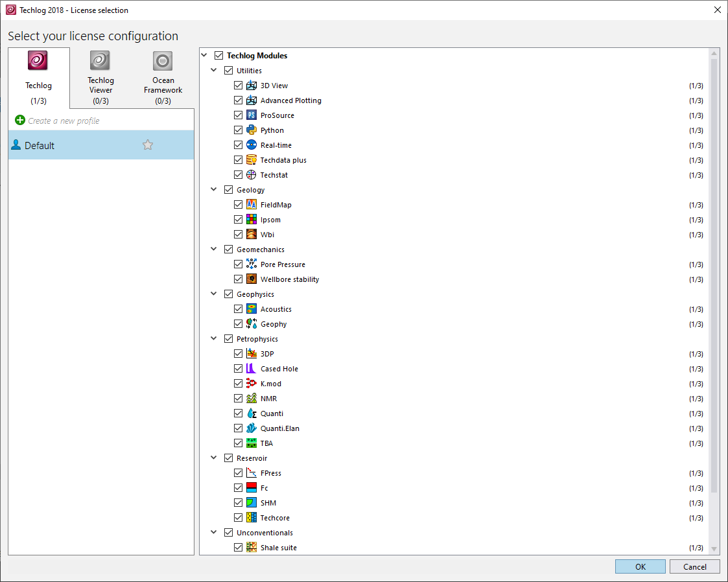Click the Ipsom colored grid icon
This screenshot has height=582, width=728.
click(251, 219)
